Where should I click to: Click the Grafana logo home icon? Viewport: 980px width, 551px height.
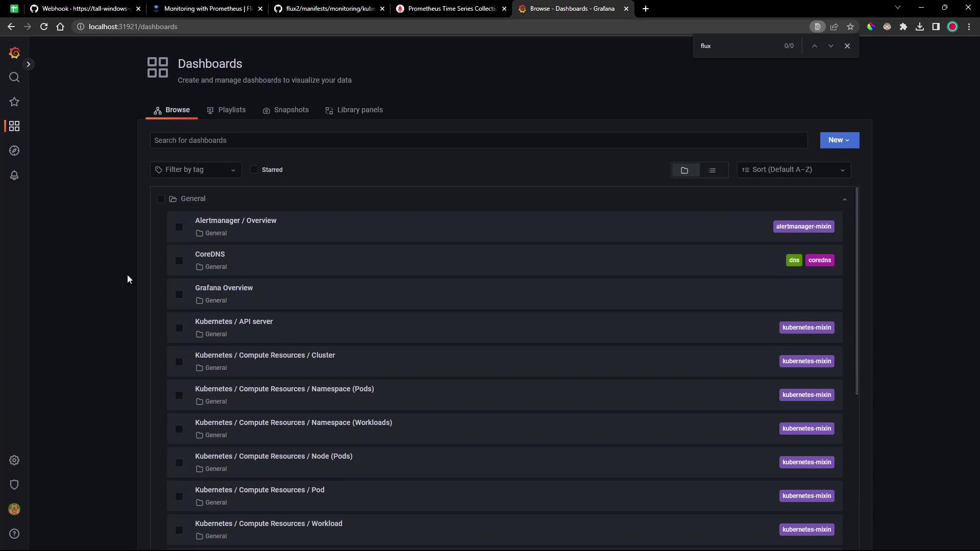(x=14, y=53)
